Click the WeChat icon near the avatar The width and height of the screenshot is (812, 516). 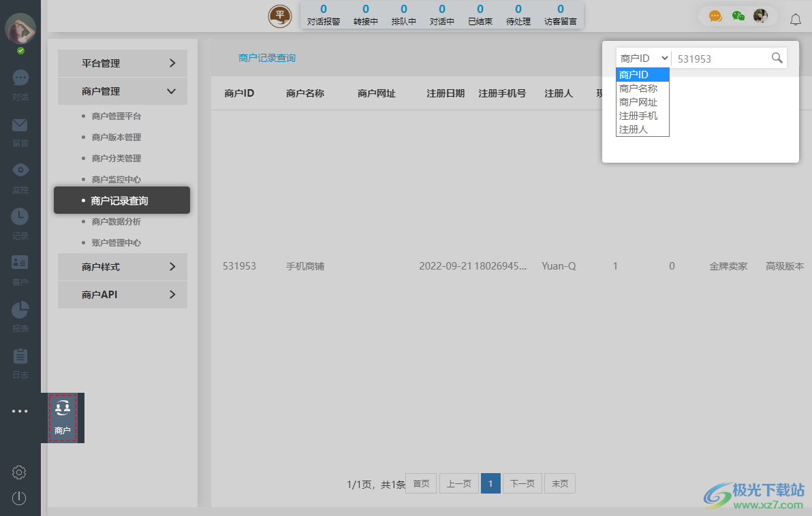tap(738, 15)
